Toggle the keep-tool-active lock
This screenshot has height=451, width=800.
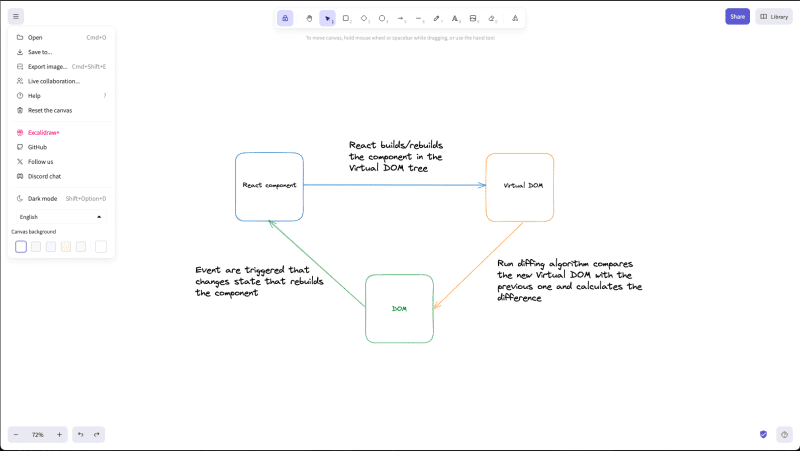pyautogui.click(x=285, y=18)
